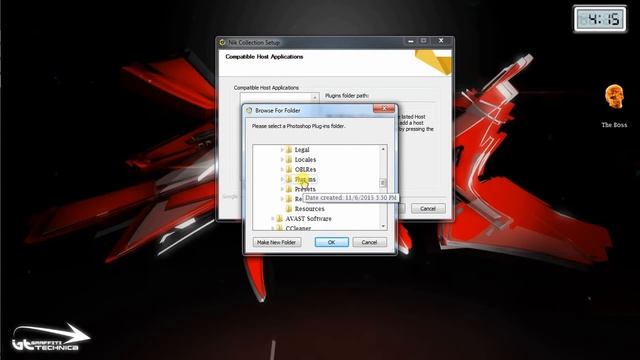Click the Resources folder icon
Screen dimensions: 640x360
pyautogui.click(x=289, y=208)
